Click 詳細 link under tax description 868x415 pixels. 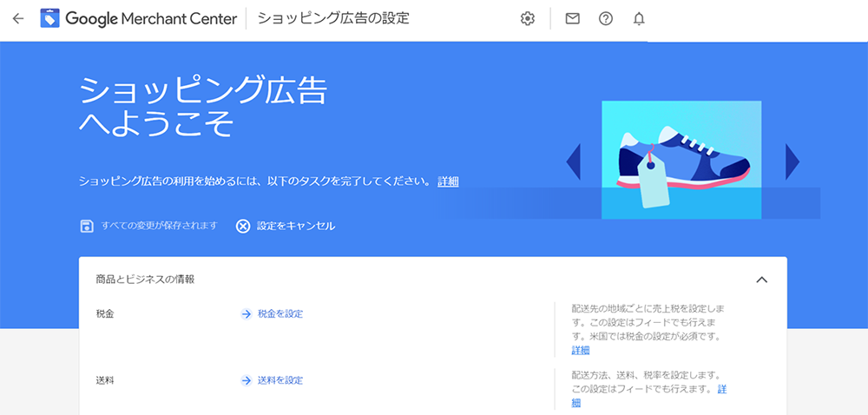coord(581,350)
